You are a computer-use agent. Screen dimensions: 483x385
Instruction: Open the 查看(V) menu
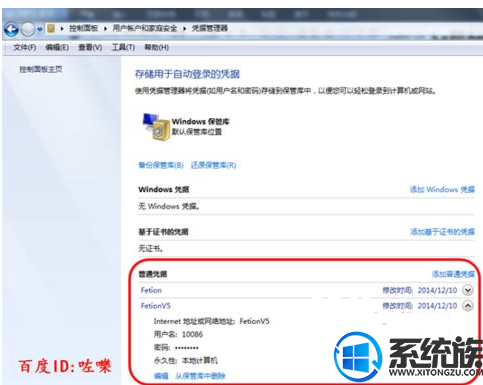(90, 47)
